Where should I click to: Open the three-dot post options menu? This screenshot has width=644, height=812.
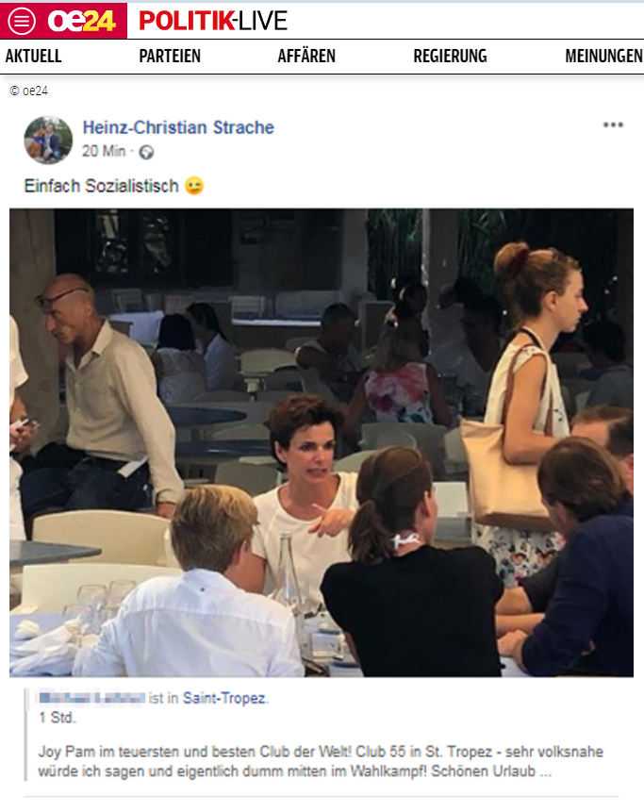click(x=613, y=124)
